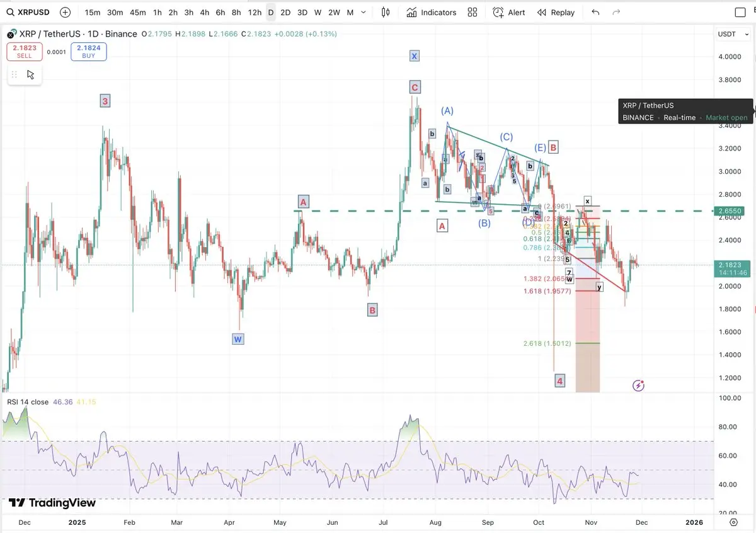Grab the floating toolbar drag handle
The height and width of the screenshot is (533, 756).
coord(14,74)
